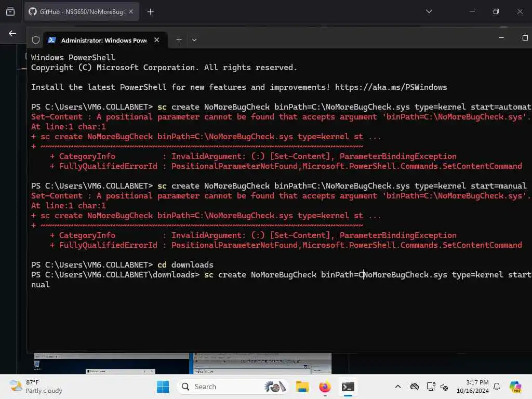Maximize the Windows Terminal window
The width and height of the screenshot is (532, 399).
[525, 37]
